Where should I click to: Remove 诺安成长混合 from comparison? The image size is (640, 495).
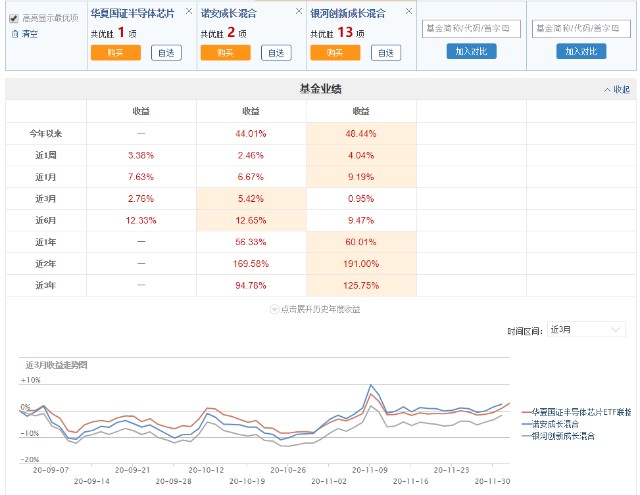299,11
